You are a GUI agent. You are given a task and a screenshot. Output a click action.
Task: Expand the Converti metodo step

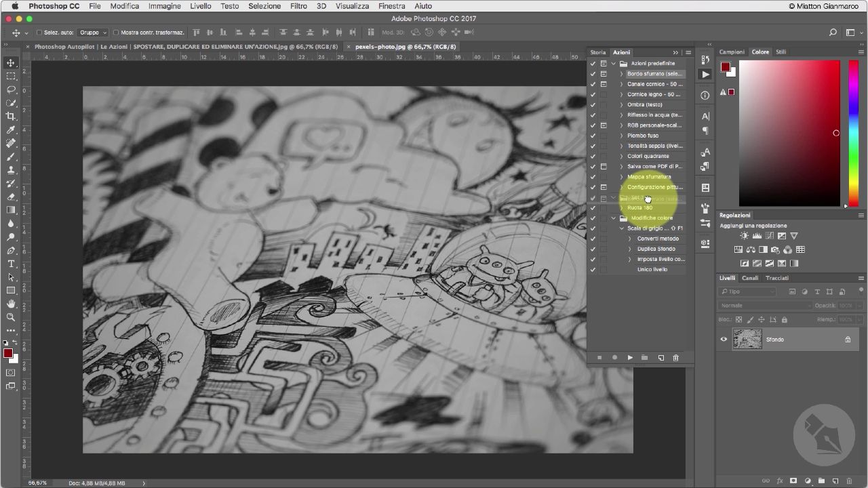click(x=629, y=239)
